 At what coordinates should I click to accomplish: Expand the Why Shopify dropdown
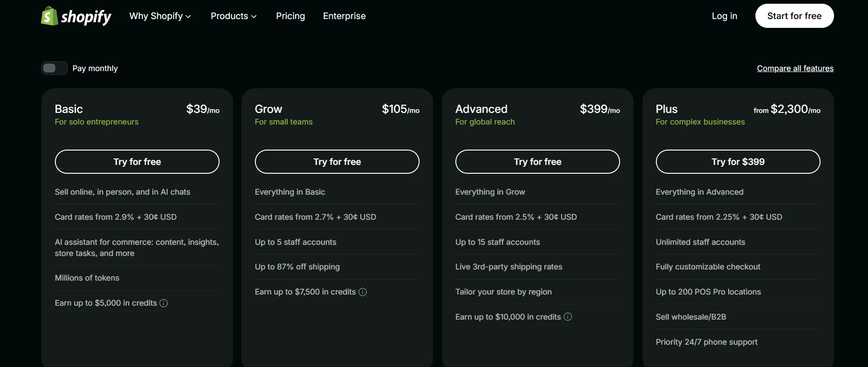(160, 16)
